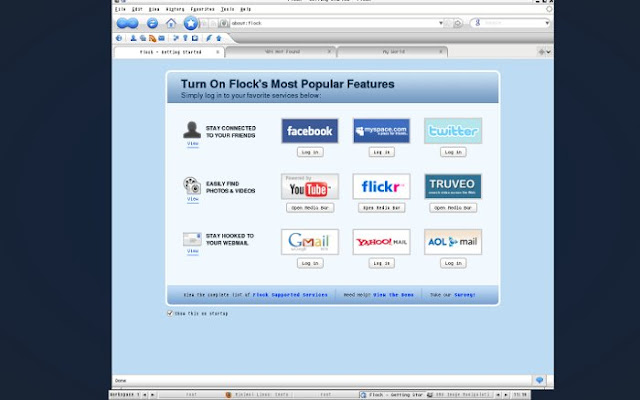The image size is (640, 400).
Task: Click View under 'Stay connected to your friends'
Action: (193, 144)
